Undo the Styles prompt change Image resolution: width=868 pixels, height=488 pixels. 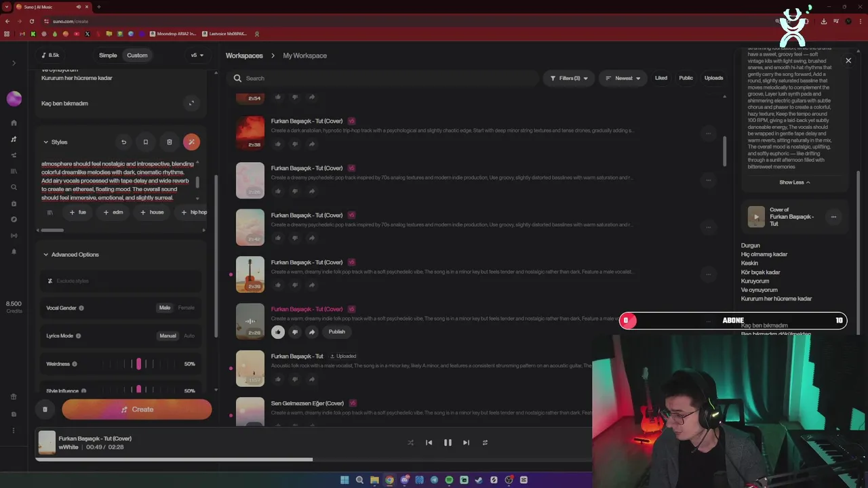(x=123, y=142)
